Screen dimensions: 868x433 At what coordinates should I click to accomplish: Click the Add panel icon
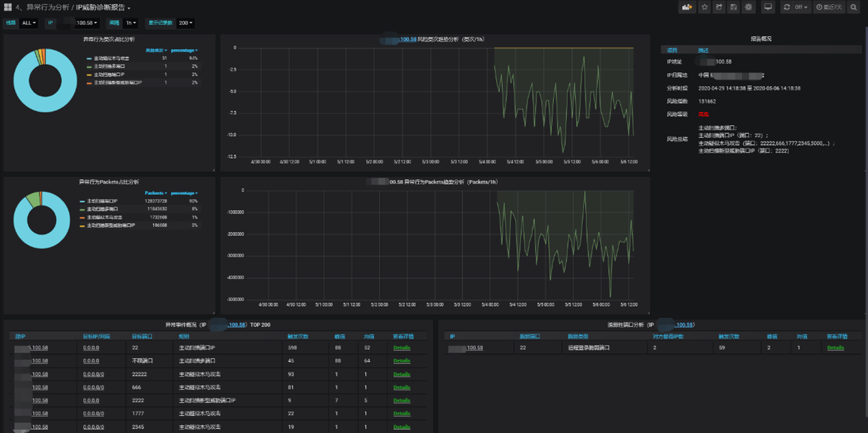[x=687, y=7]
